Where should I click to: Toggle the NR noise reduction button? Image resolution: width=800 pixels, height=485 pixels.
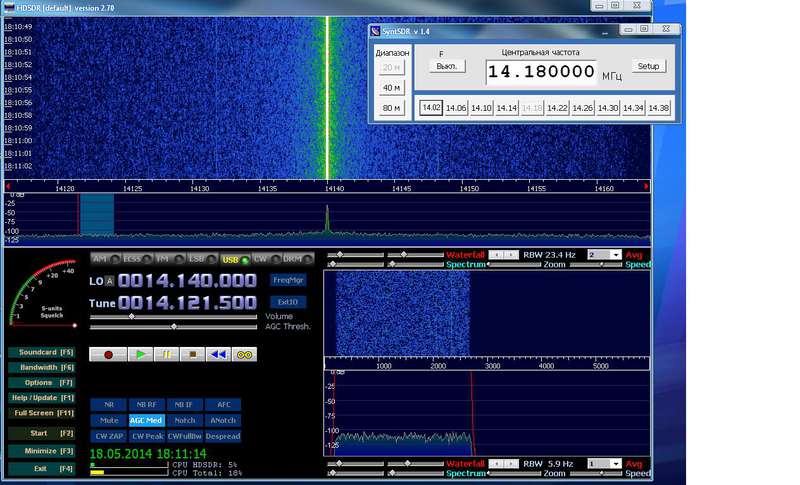[x=109, y=404]
